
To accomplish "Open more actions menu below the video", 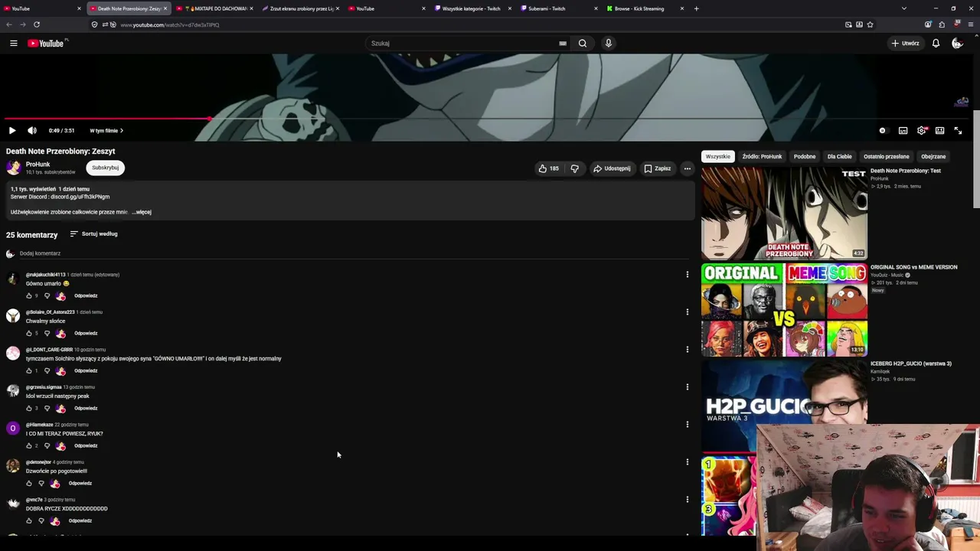I will [688, 168].
